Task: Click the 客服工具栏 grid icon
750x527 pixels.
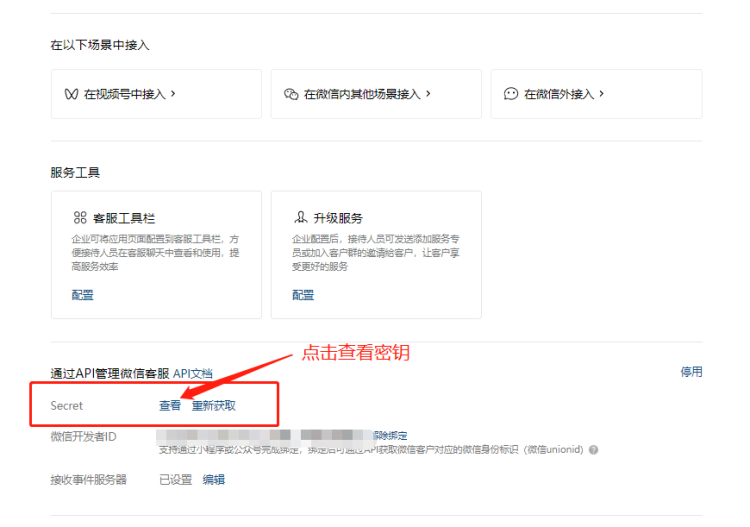Action: coord(80,217)
